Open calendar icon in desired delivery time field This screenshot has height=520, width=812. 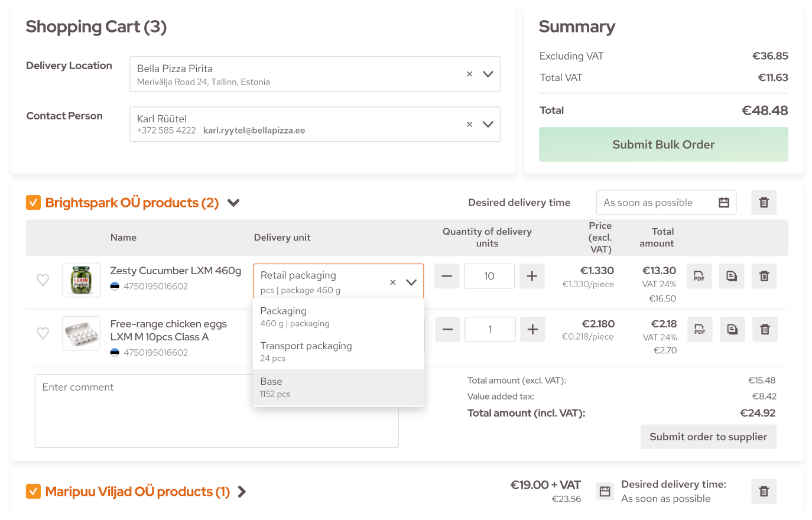click(724, 203)
